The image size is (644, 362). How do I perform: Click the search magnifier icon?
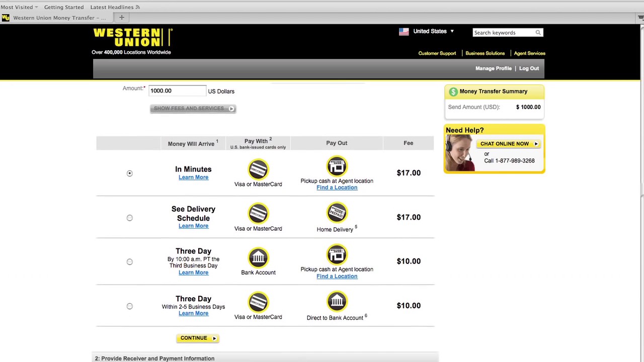(538, 33)
